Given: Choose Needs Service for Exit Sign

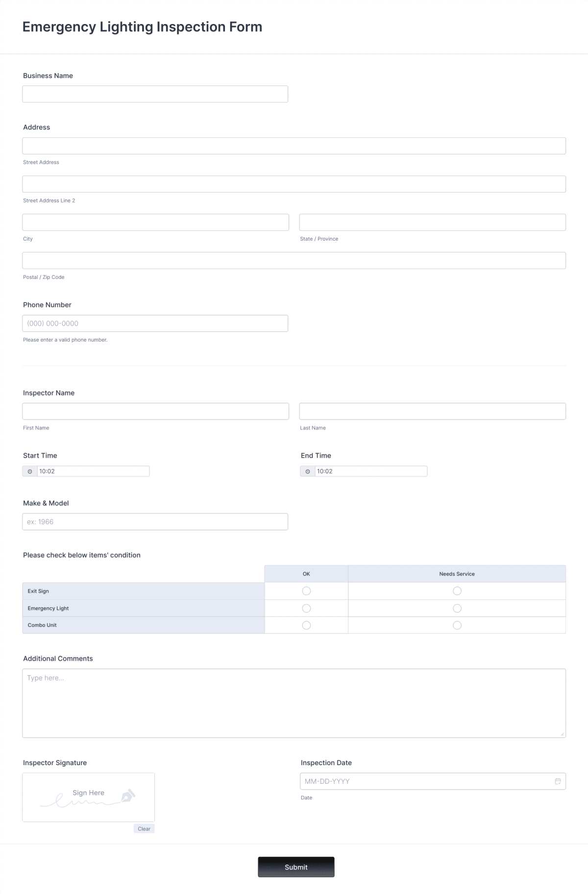Looking at the screenshot, I should pyautogui.click(x=457, y=591).
